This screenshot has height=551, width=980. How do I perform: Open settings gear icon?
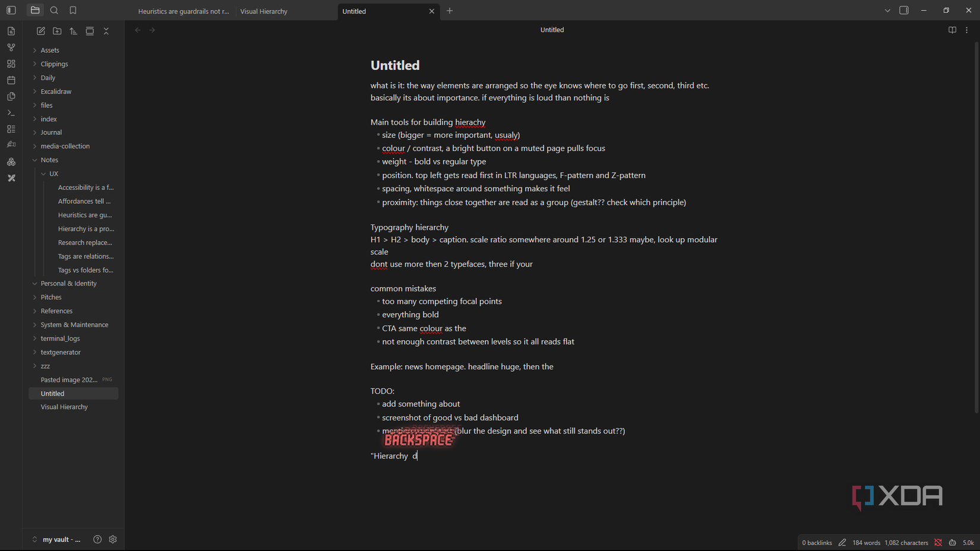click(113, 540)
